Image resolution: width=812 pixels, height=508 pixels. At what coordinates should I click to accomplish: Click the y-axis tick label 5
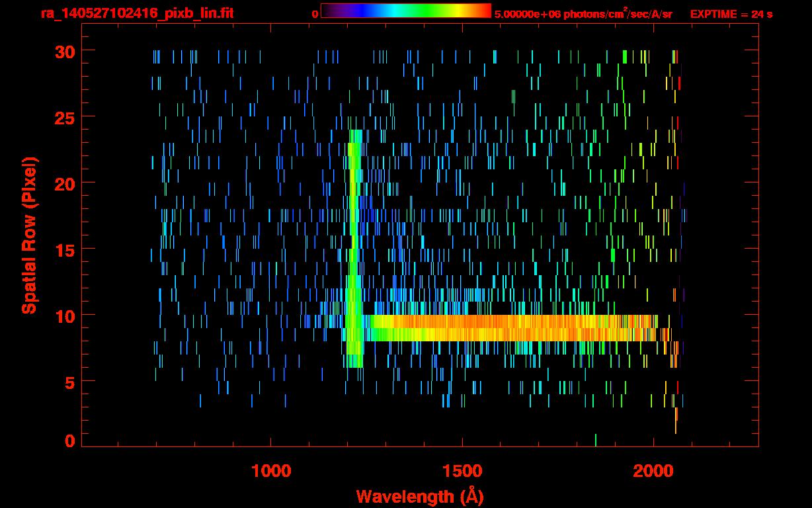pos(70,382)
